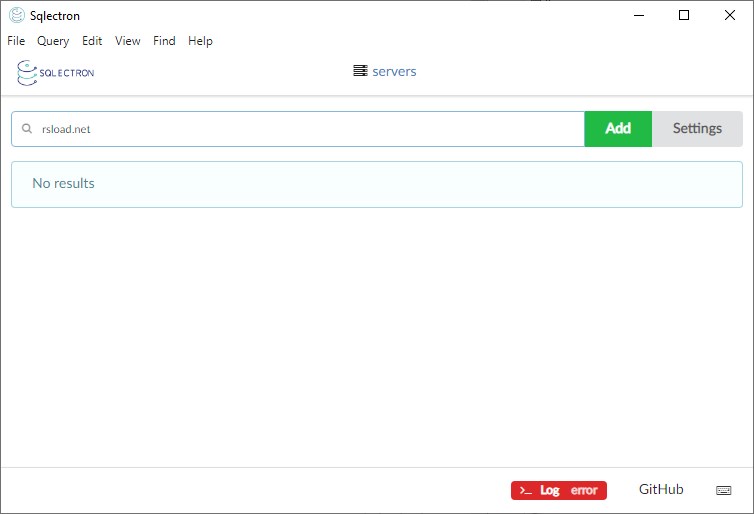Minimize the Sqlectron window
Image resolution: width=754 pixels, height=514 pixels.
coord(639,15)
